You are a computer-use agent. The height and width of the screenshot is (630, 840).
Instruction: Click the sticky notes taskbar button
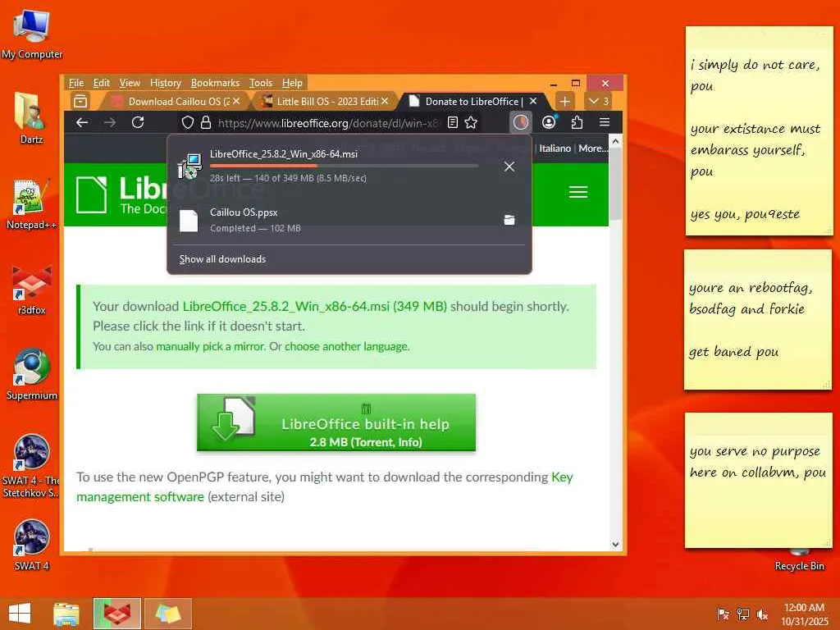167,614
